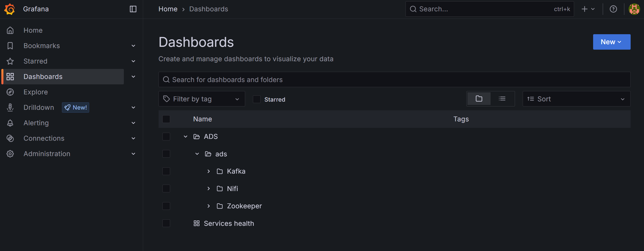644x251 pixels.
Task: Click the Explore compass icon
Action: (x=10, y=92)
